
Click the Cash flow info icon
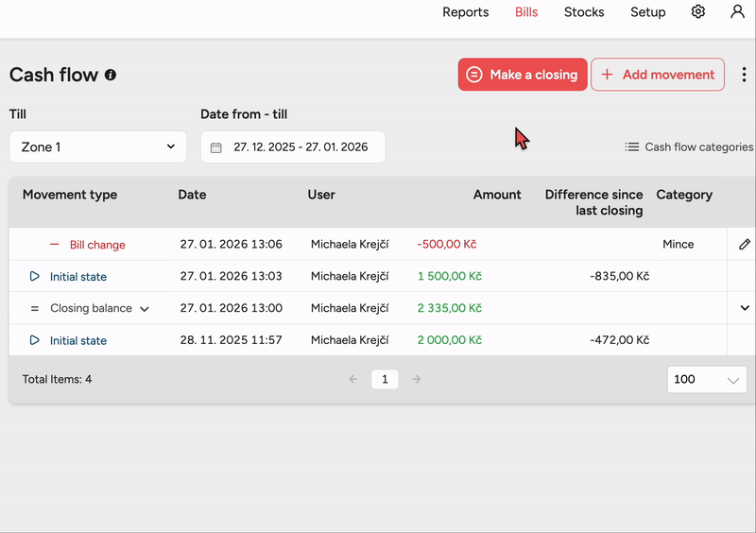tap(111, 75)
